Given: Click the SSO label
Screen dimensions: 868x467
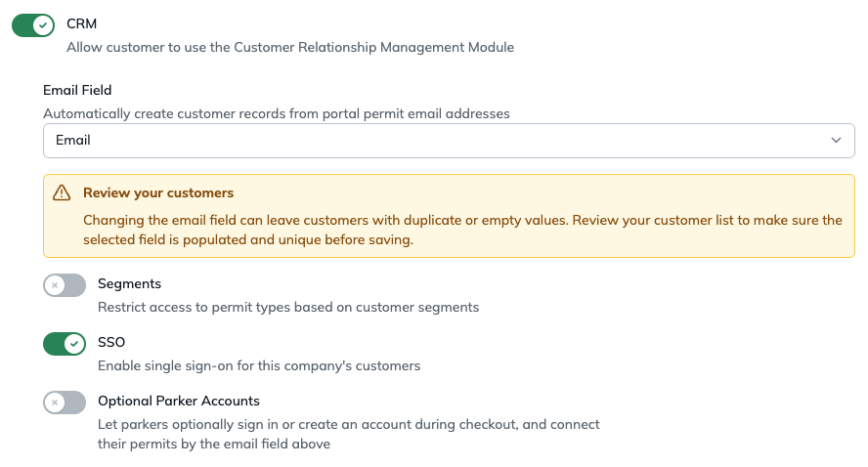Looking at the screenshot, I should tap(111, 343).
